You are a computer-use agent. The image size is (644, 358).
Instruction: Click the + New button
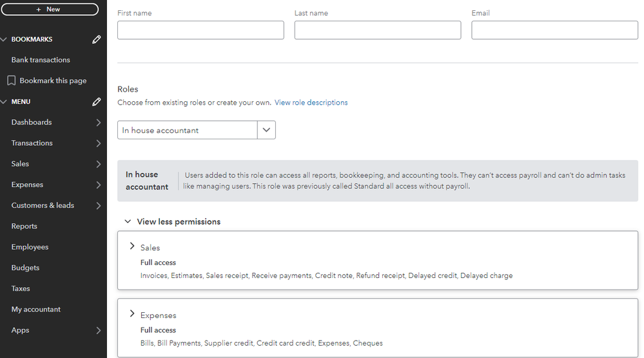tap(49, 9)
